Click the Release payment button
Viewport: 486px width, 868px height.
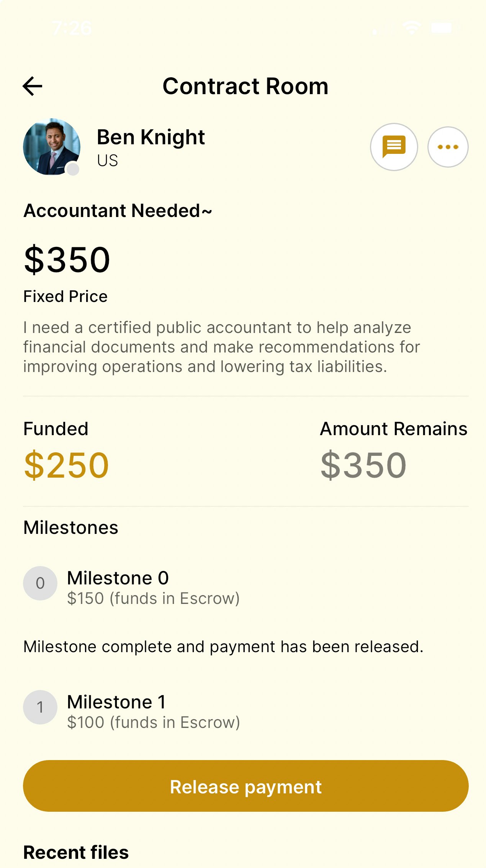[246, 786]
